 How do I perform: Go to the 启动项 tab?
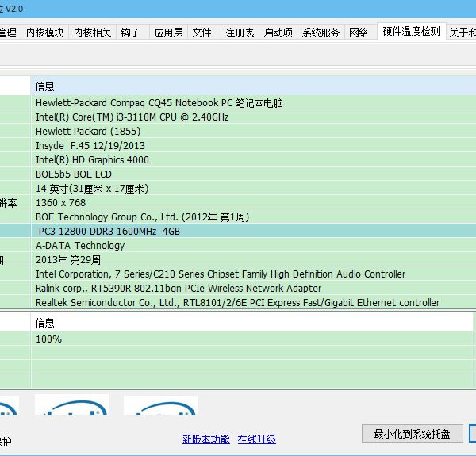[x=278, y=33]
